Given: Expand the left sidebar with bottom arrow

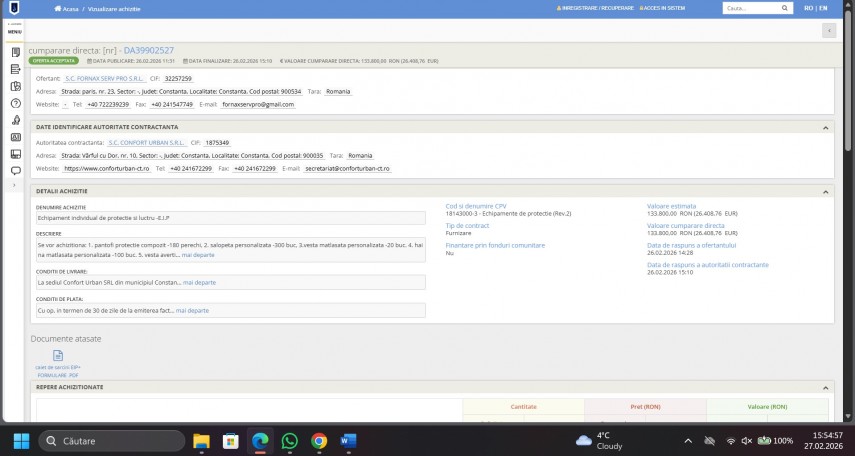Looking at the screenshot, I should pos(14,186).
